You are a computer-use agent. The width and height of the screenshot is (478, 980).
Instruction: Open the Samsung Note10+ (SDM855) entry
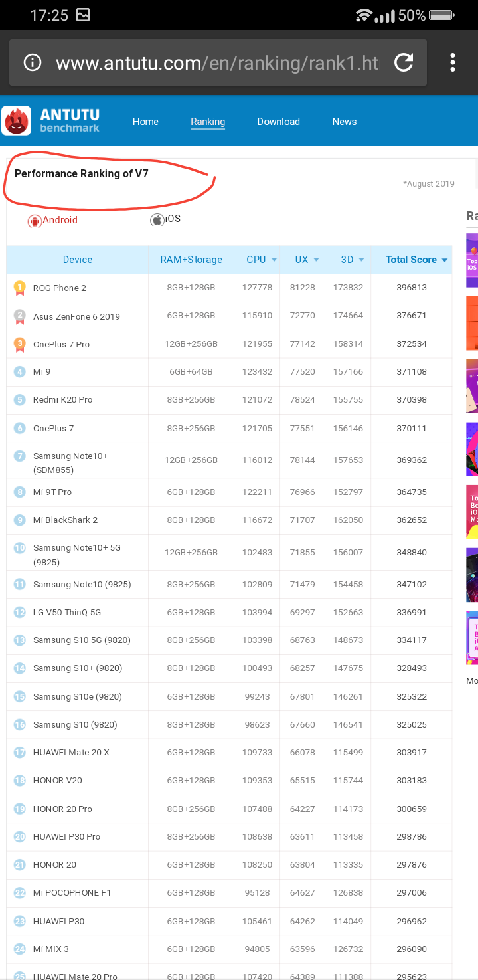click(70, 463)
